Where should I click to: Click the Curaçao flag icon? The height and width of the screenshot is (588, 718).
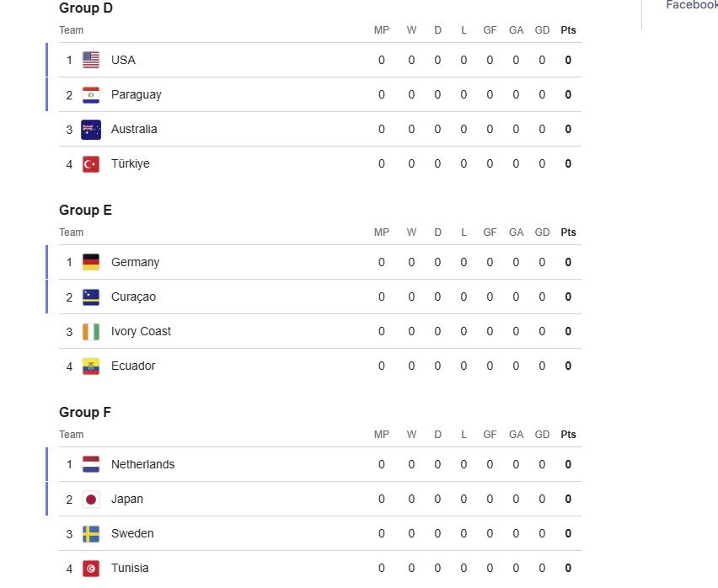pyautogui.click(x=91, y=297)
